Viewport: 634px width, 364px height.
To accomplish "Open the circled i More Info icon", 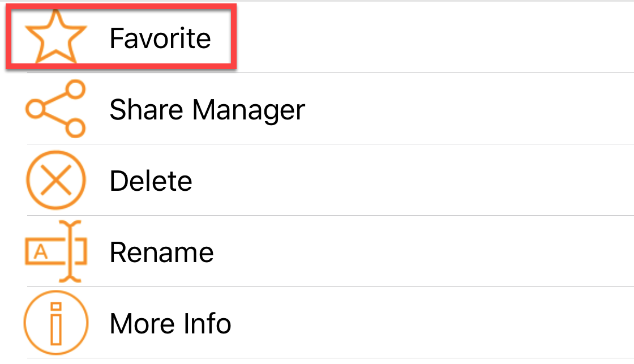I will click(x=56, y=323).
